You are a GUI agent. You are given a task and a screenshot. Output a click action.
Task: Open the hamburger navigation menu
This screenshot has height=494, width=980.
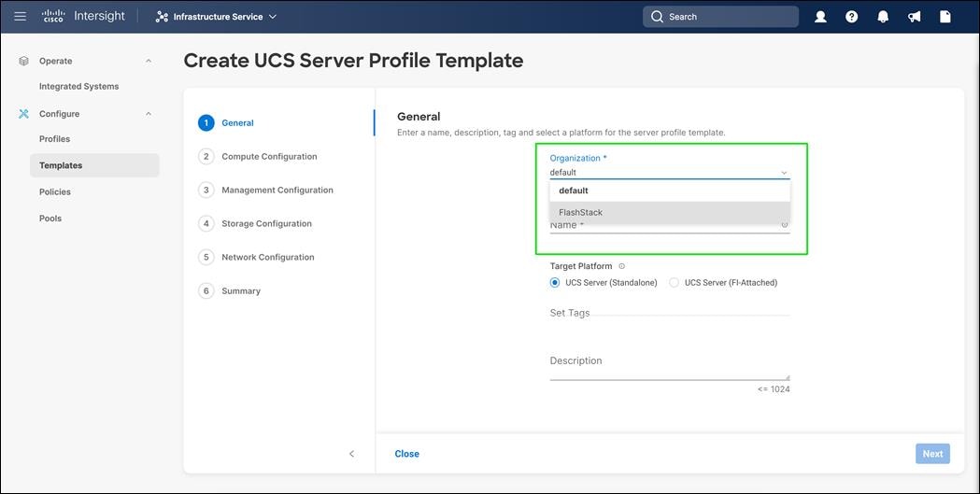[20, 16]
